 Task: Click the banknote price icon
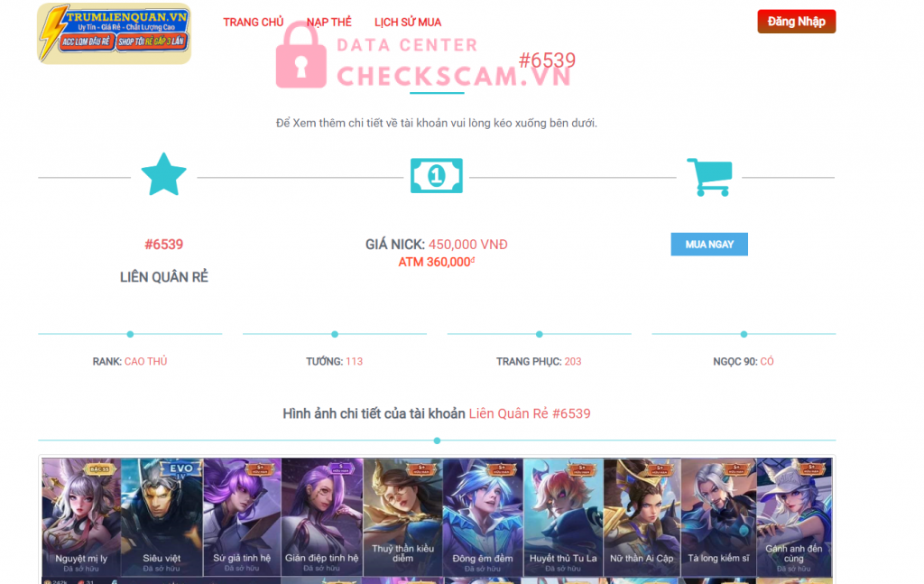437,176
